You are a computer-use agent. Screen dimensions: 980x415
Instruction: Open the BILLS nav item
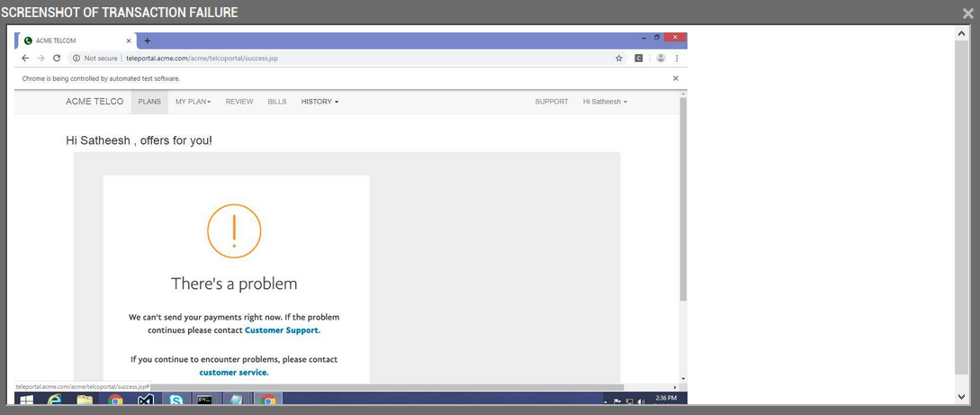(x=277, y=102)
